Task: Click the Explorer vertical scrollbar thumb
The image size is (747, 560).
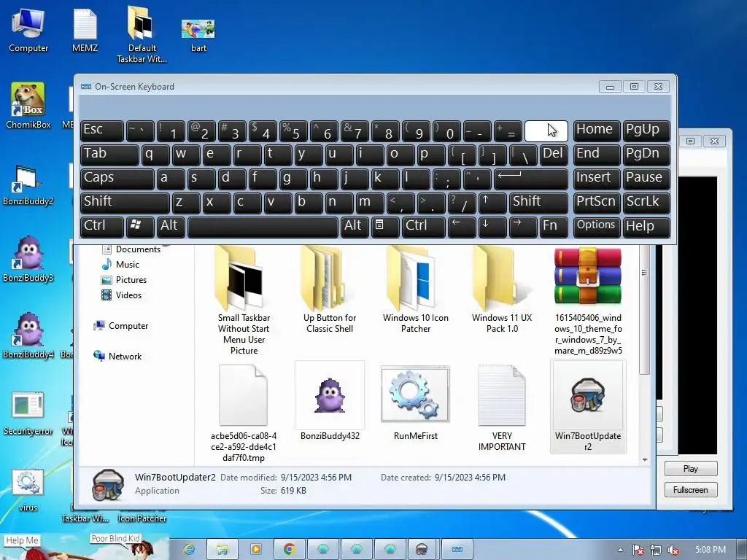Action: (645, 309)
